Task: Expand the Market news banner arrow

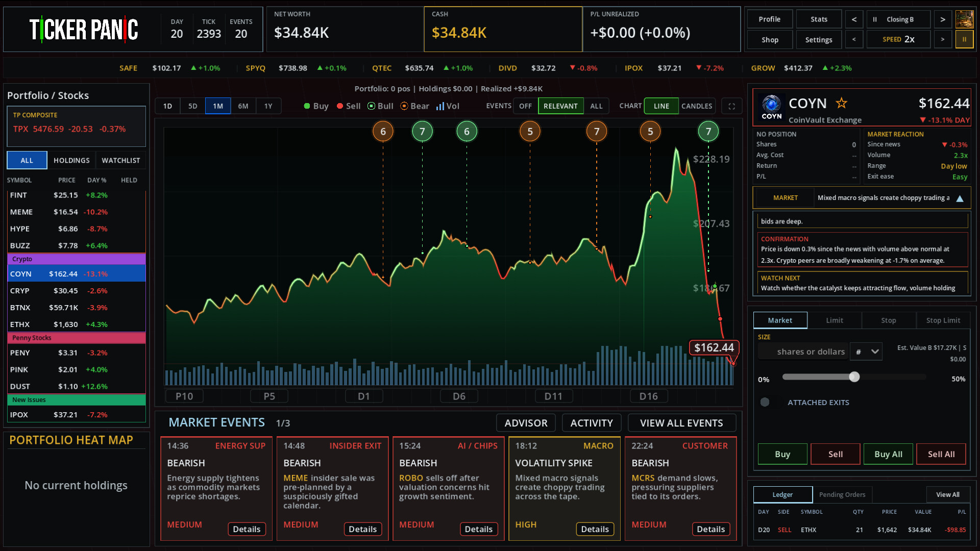Action: coord(960,198)
